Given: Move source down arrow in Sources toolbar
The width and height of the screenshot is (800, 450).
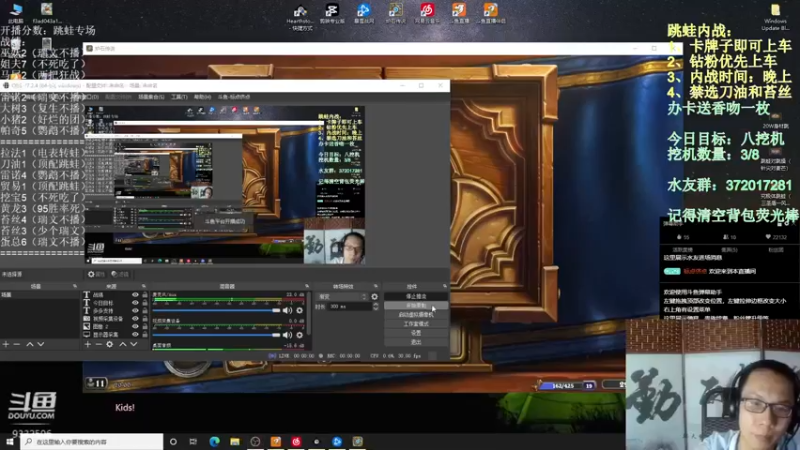Looking at the screenshot, I should click(134, 344).
